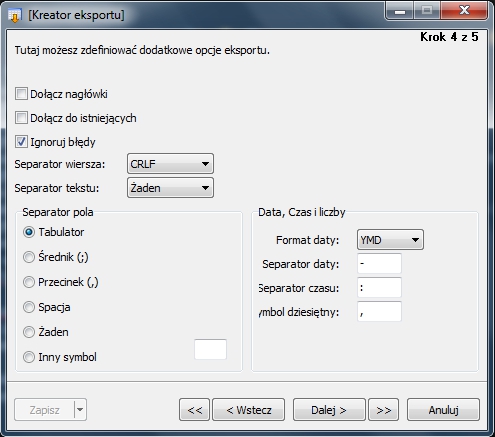Pick the Spacja radio option
Image resolution: width=495 pixels, height=437 pixels.
coord(29,307)
